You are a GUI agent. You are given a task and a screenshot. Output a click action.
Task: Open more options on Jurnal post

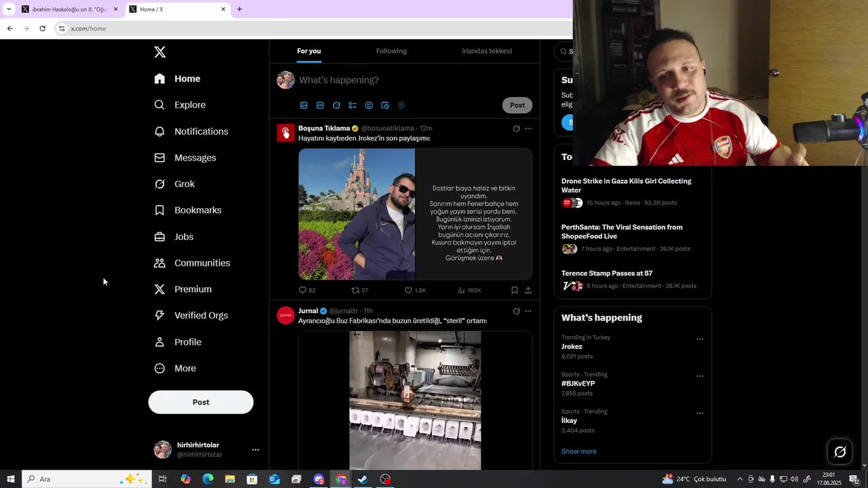[x=528, y=311]
